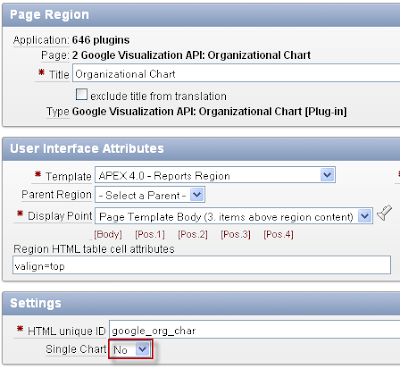This screenshot has width=400, height=369.
Task: Click the [Body] quick link
Action: [x=108, y=234]
